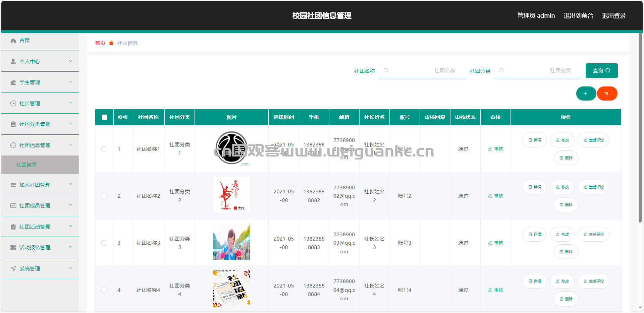Click the 查询 search button

601,71
